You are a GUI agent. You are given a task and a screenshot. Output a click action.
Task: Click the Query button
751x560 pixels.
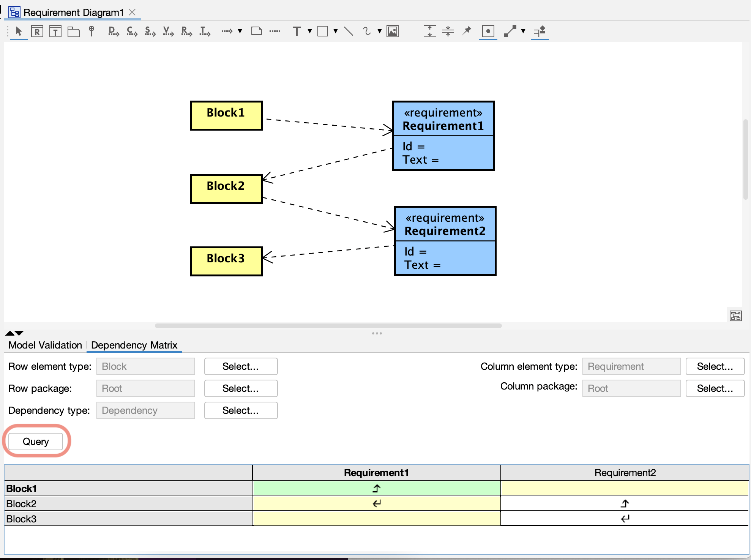point(36,441)
